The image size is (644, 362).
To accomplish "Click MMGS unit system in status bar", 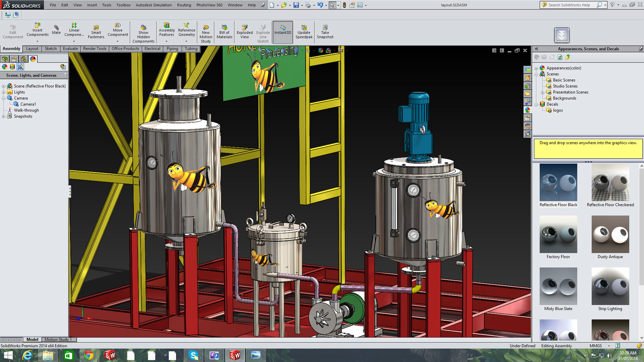I will tap(595, 346).
